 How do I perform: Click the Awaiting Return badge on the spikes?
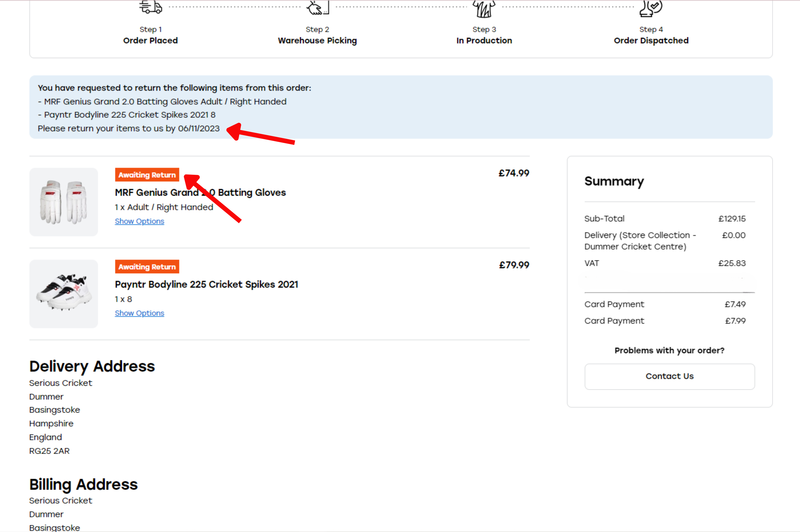pyautogui.click(x=147, y=267)
